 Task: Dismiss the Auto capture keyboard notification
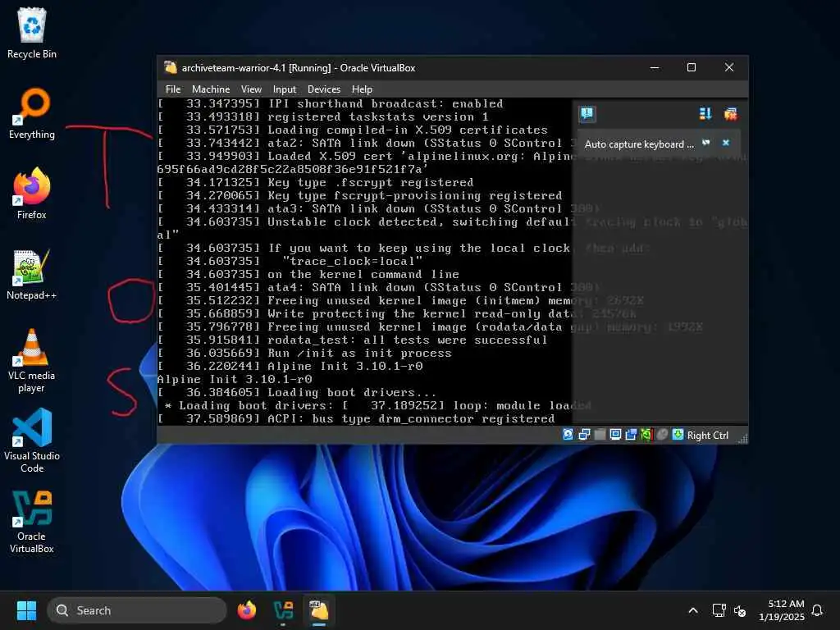pos(726,143)
